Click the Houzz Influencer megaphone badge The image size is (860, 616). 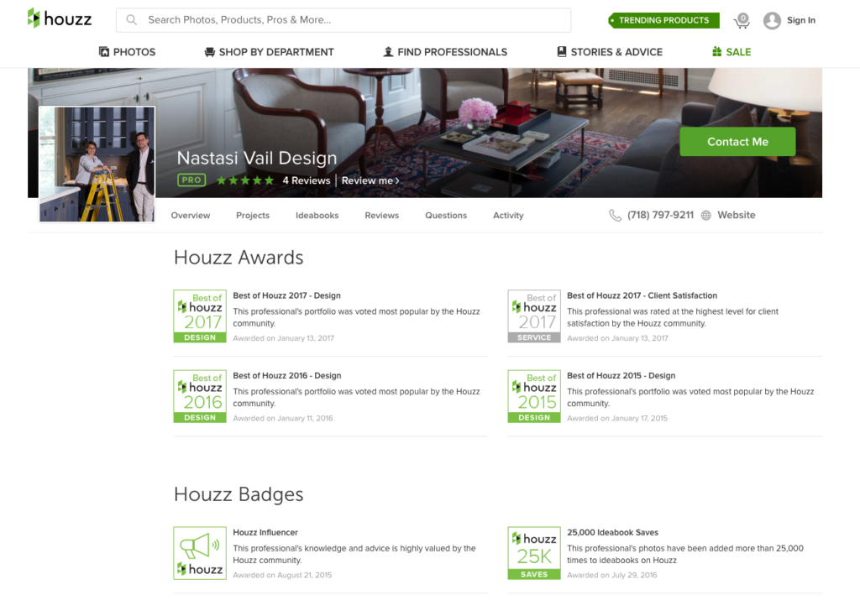200,553
